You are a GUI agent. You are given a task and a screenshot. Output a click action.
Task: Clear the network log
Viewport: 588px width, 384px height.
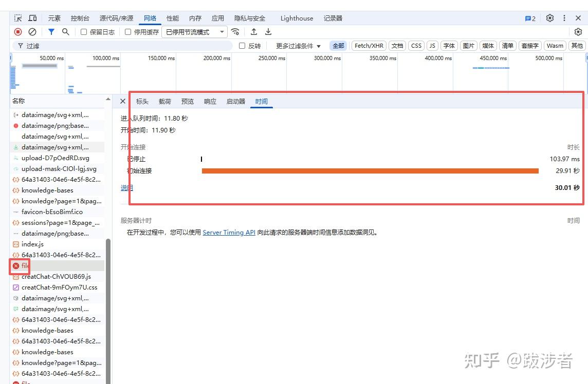pos(32,32)
